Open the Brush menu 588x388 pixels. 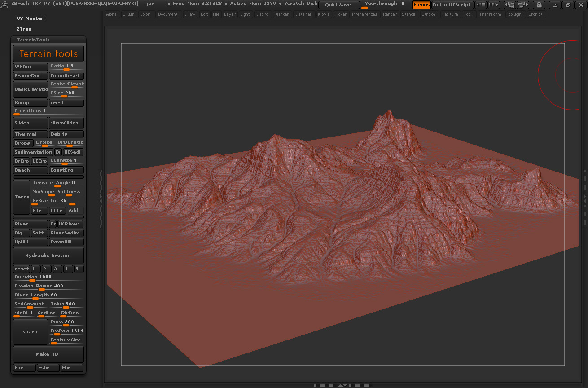(x=129, y=14)
